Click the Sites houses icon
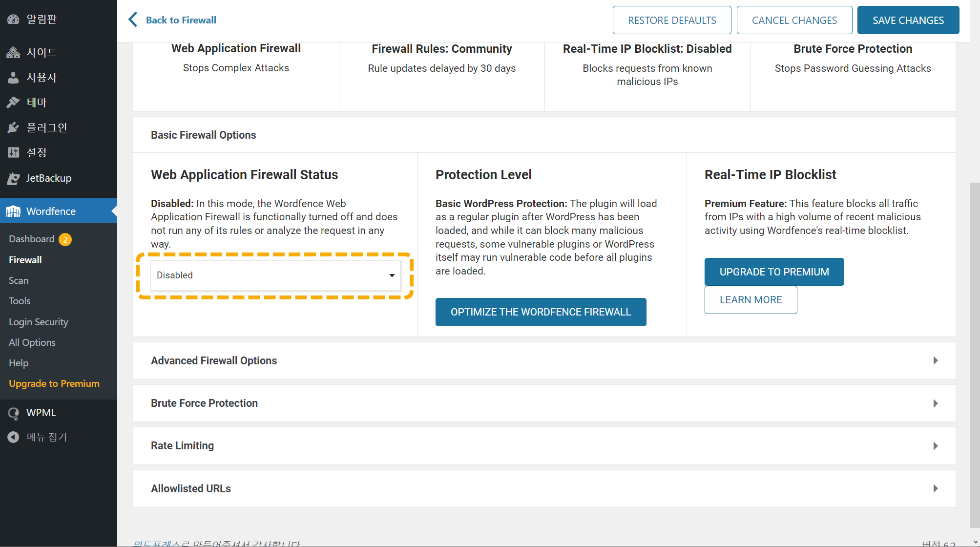This screenshot has width=980, height=547. click(13, 52)
